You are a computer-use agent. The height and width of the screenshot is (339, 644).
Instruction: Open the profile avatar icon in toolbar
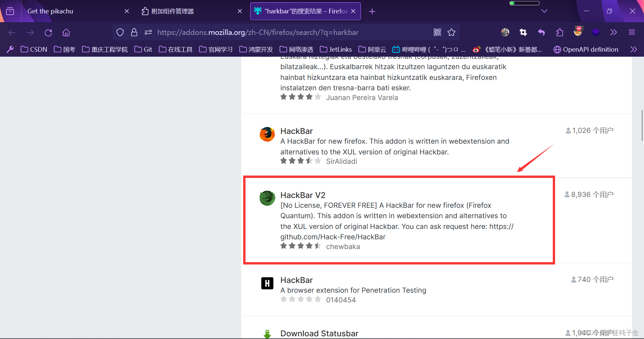pos(505,32)
